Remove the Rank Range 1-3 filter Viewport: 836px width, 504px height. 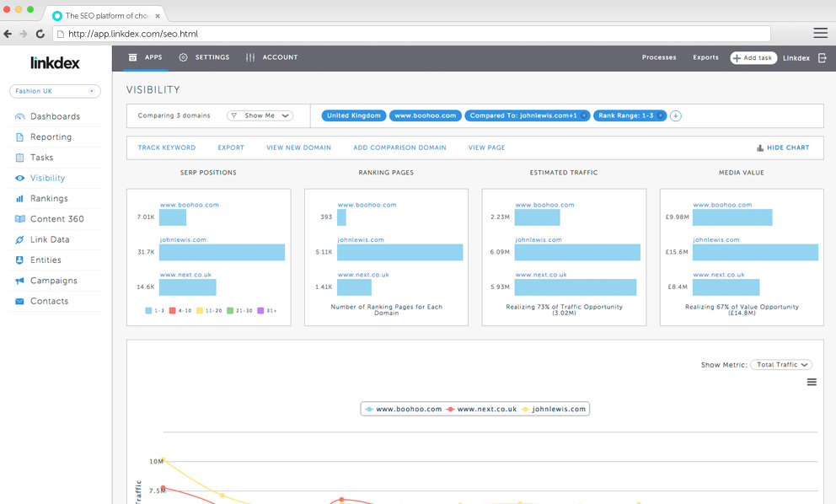(x=660, y=115)
